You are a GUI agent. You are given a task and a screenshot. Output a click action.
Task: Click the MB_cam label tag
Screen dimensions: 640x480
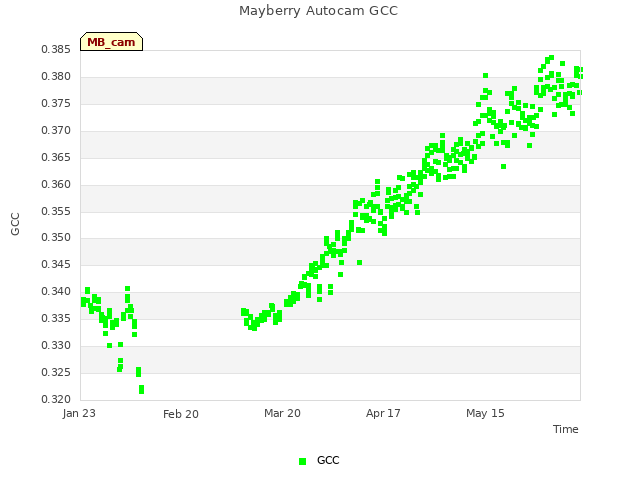pos(111,42)
